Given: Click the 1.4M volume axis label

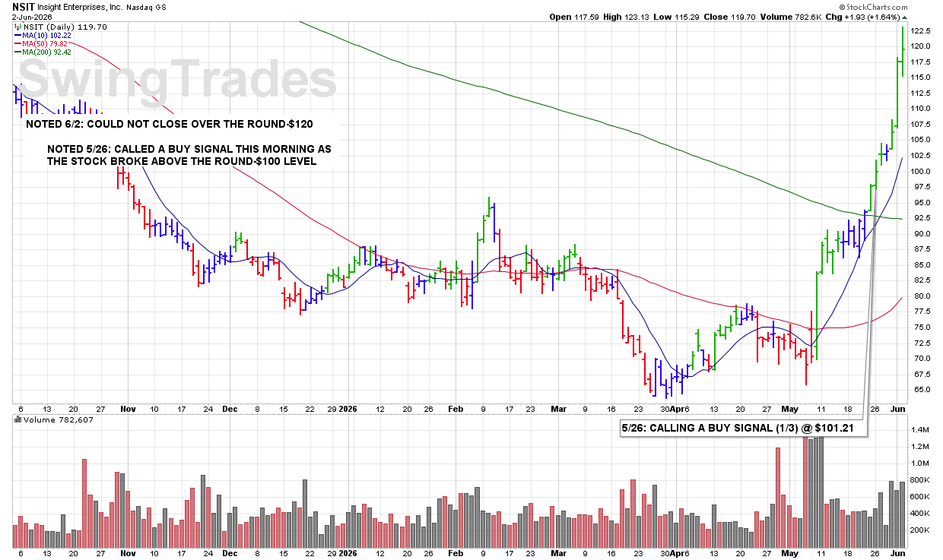Looking at the screenshot, I should tap(919, 430).
